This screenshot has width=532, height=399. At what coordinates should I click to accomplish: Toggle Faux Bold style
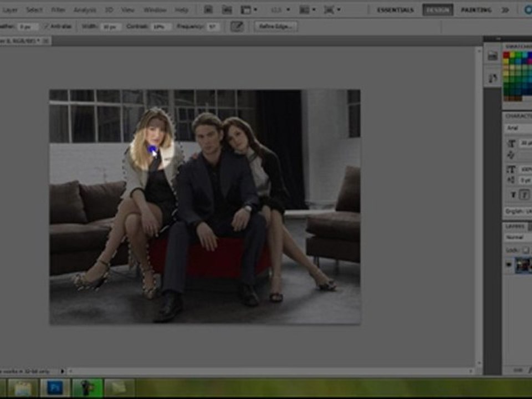(x=513, y=195)
